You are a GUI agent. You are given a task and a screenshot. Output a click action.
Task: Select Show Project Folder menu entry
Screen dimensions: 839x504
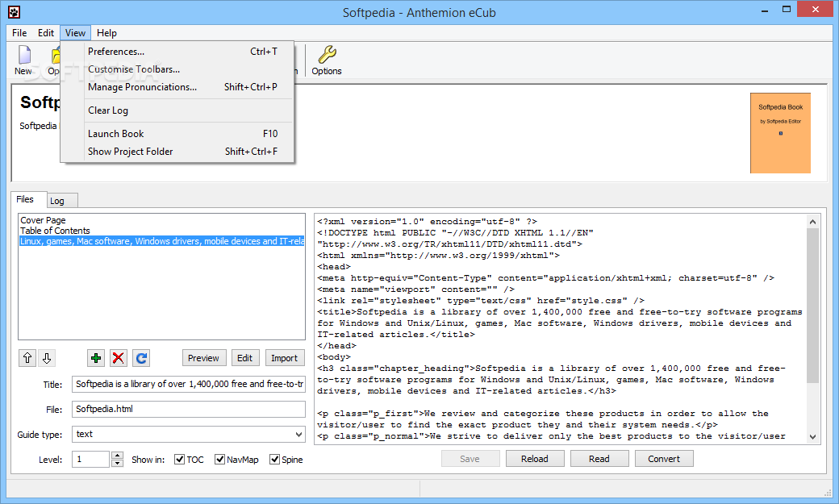point(177,152)
